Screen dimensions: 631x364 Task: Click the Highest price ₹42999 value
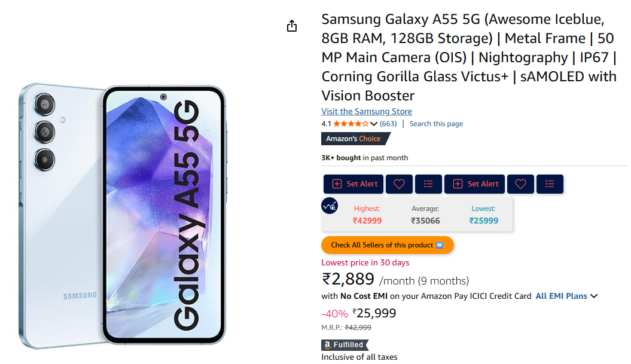367,221
